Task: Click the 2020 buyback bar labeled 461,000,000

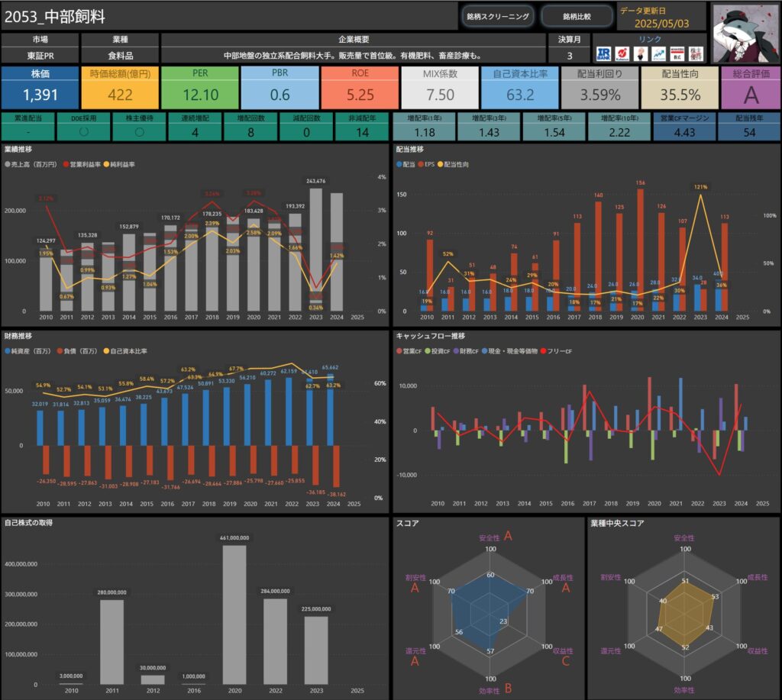Action: coord(234,615)
